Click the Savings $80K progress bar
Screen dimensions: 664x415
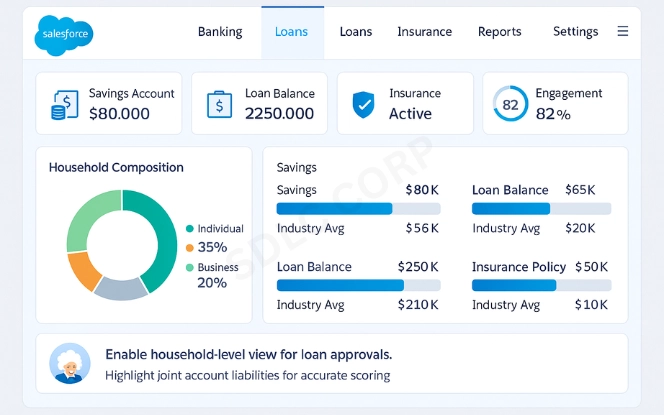point(358,209)
